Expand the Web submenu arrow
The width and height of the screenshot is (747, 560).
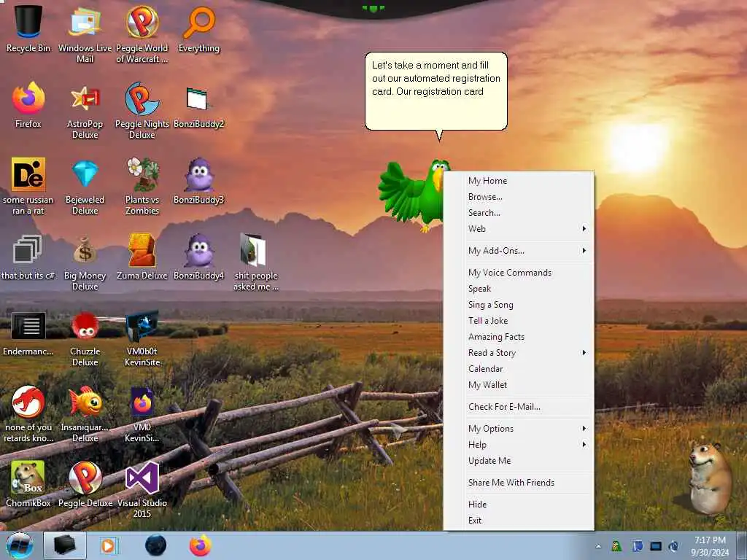click(584, 228)
